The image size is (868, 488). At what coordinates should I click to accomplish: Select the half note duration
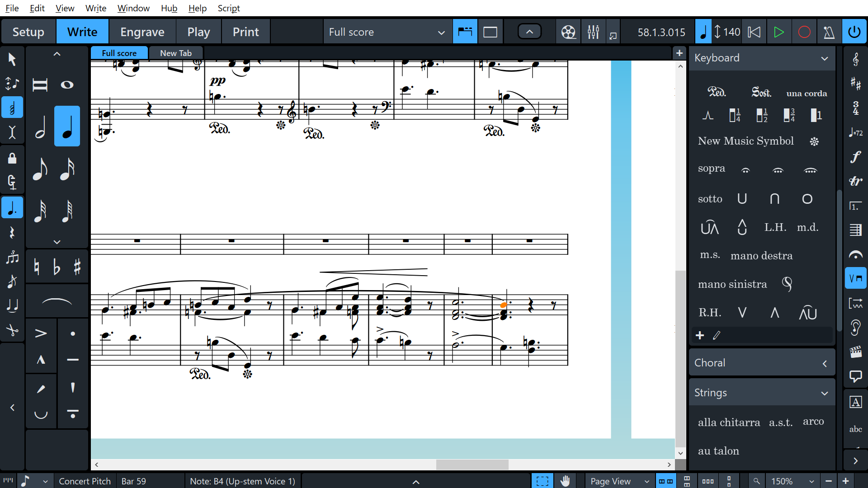pyautogui.click(x=40, y=127)
